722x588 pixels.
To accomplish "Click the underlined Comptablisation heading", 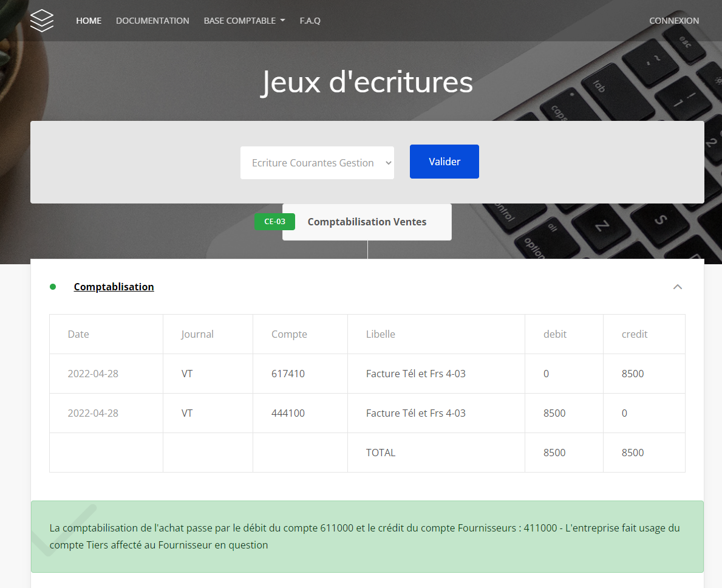I will [x=114, y=287].
